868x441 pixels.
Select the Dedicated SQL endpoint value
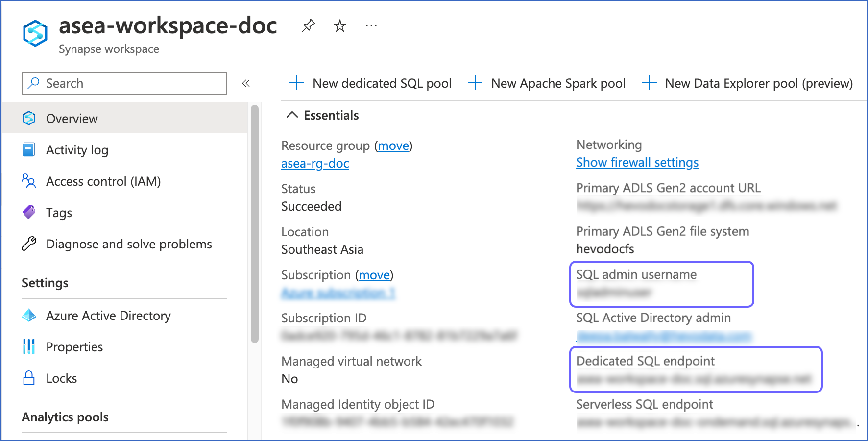pos(694,379)
